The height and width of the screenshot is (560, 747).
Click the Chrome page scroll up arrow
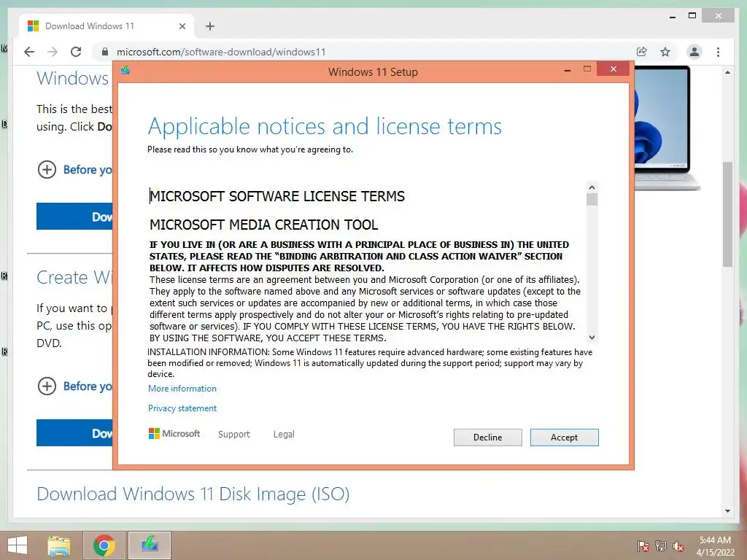[727, 72]
